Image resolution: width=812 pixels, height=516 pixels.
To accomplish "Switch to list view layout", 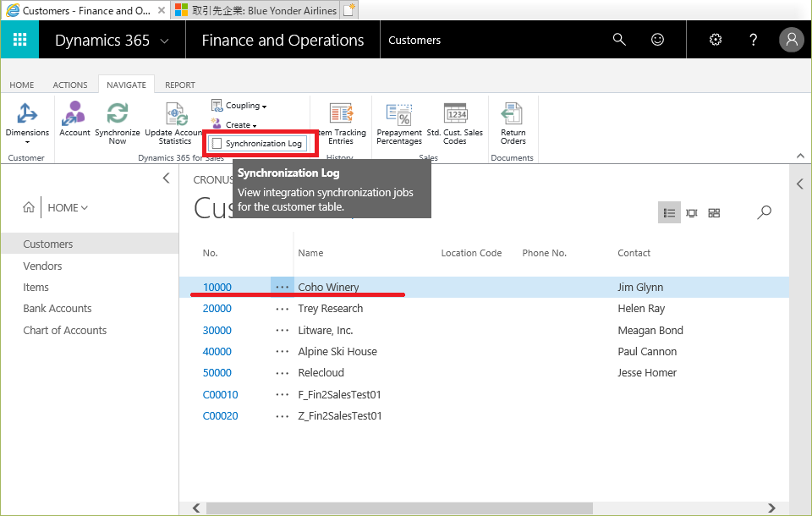I will [669, 213].
